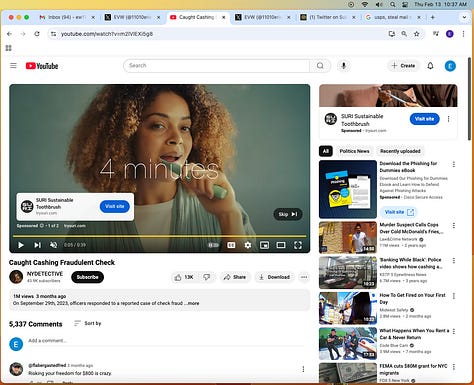Seek in the yellow ad progress bar
Image resolution: width=474 pixels, height=385 pixels.
click(159, 236)
